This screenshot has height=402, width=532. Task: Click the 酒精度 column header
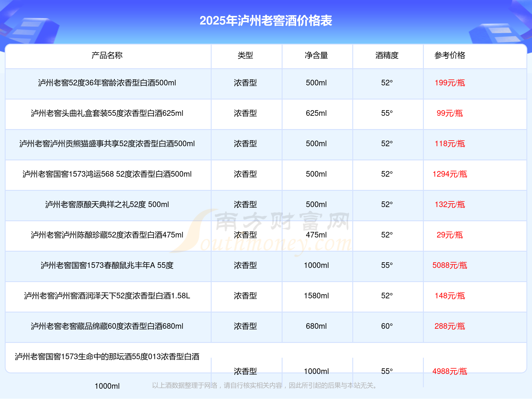387,55
